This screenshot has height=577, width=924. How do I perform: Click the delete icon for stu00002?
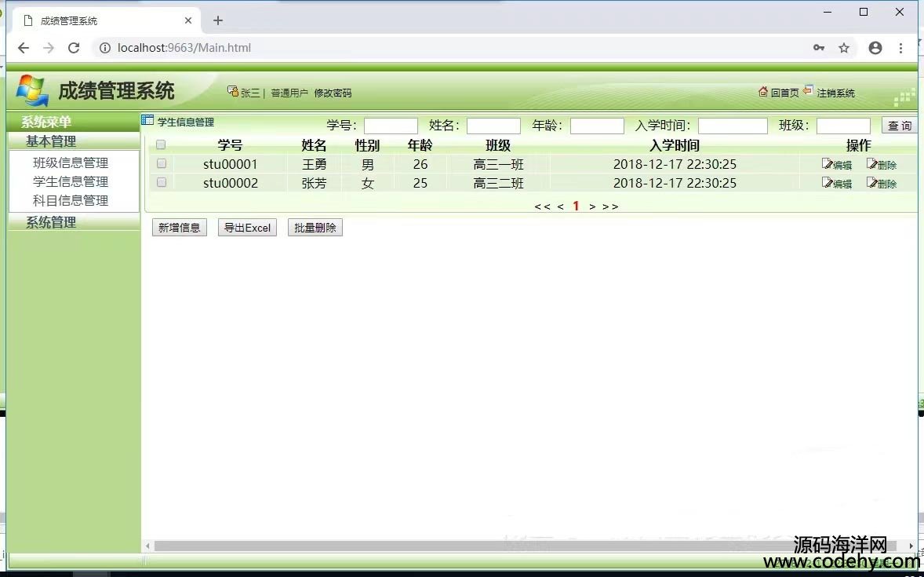(x=871, y=182)
